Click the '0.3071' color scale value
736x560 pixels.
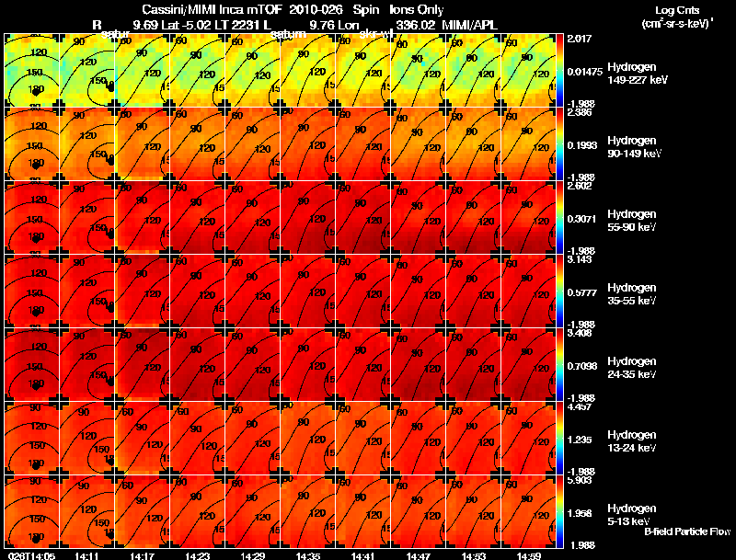[582, 219]
